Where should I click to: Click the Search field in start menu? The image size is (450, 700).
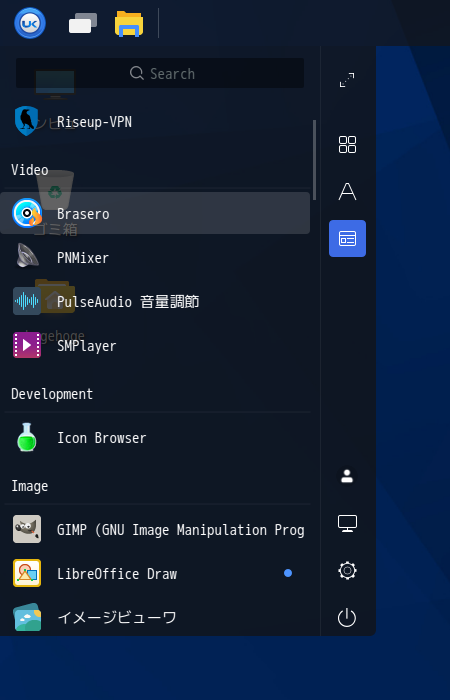[160, 73]
